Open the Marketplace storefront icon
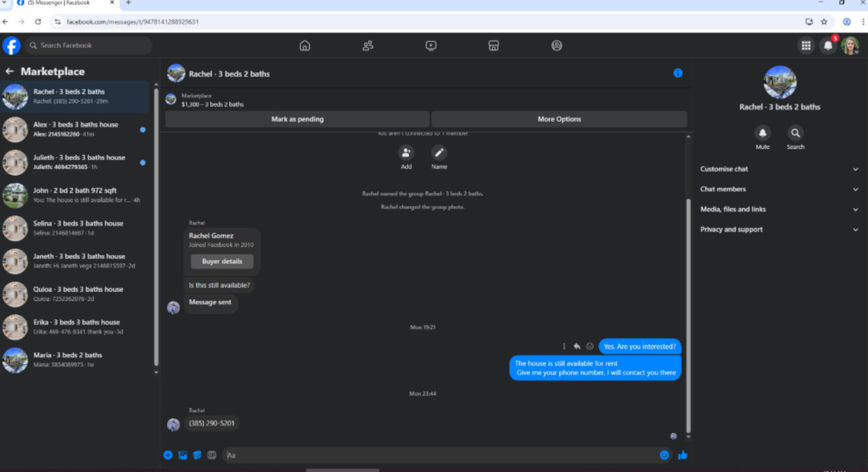 point(494,45)
